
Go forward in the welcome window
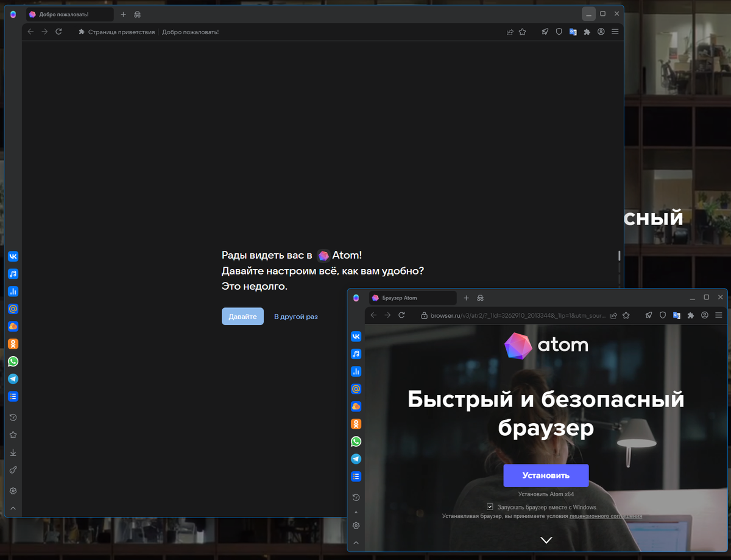(44, 32)
